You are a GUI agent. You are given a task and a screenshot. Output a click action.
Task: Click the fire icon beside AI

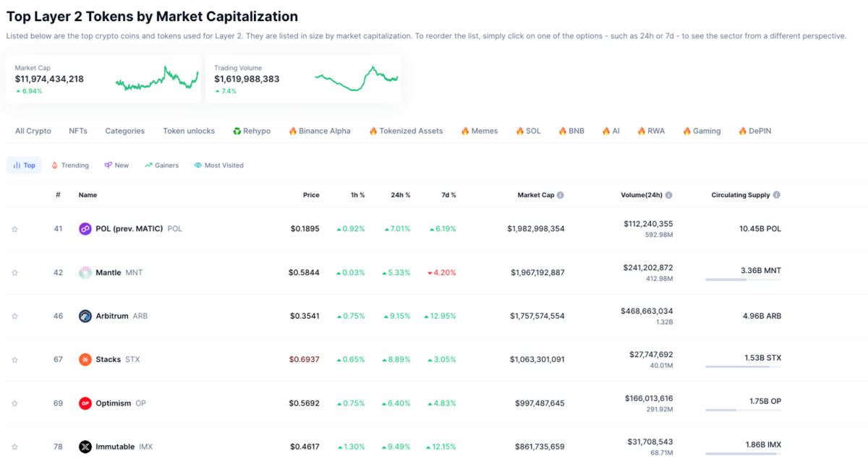coord(605,131)
